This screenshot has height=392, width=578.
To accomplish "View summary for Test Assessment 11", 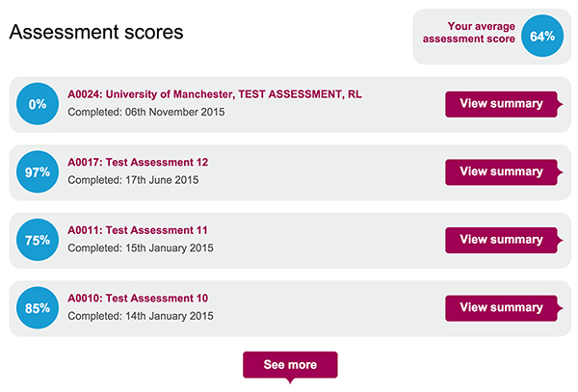I will [501, 240].
